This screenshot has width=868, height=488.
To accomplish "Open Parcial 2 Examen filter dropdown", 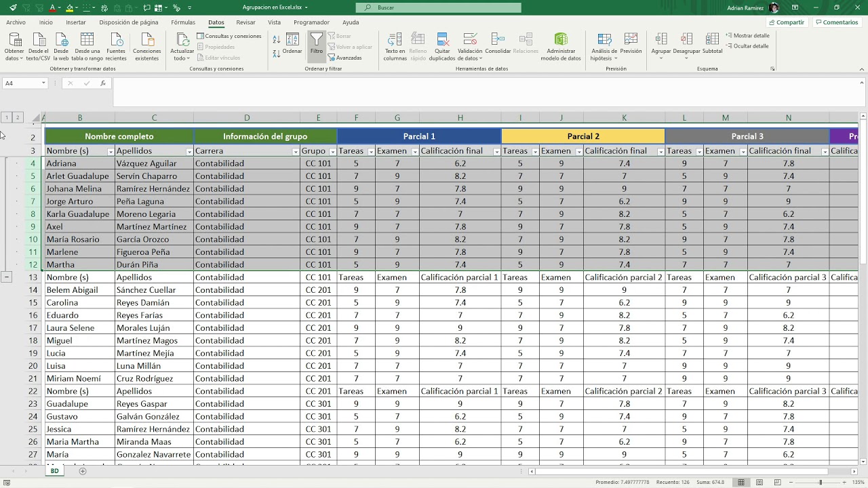I will pos(579,152).
